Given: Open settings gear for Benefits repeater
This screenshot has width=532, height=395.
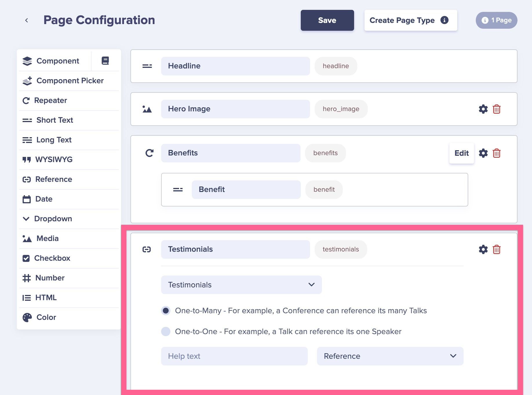Looking at the screenshot, I should [x=483, y=153].
